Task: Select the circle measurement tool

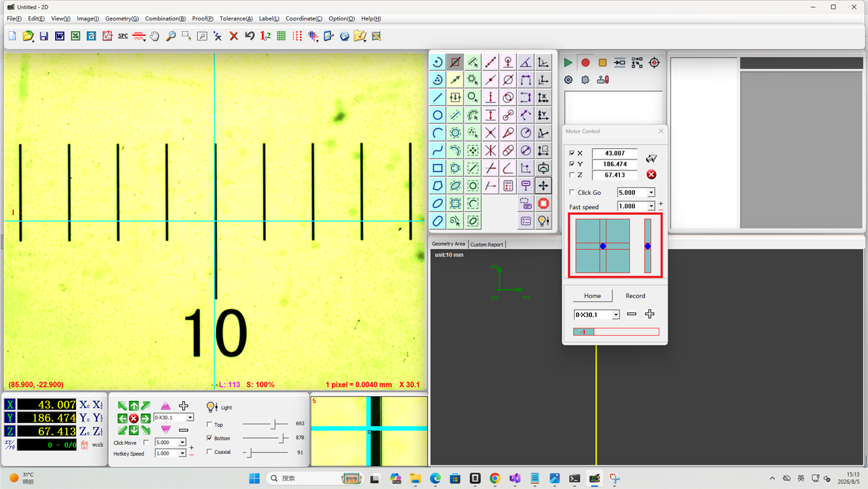Action: [438, 115]
